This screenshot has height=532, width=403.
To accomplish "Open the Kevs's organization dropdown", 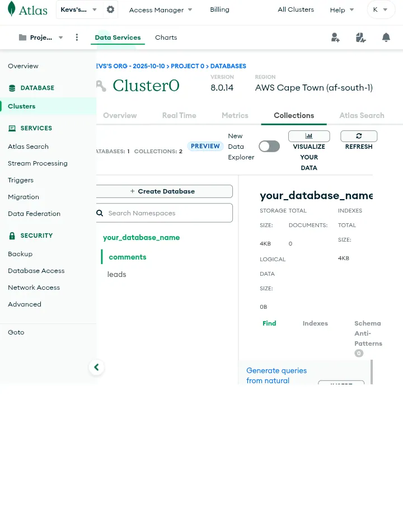I will click(x=79, y=10).
